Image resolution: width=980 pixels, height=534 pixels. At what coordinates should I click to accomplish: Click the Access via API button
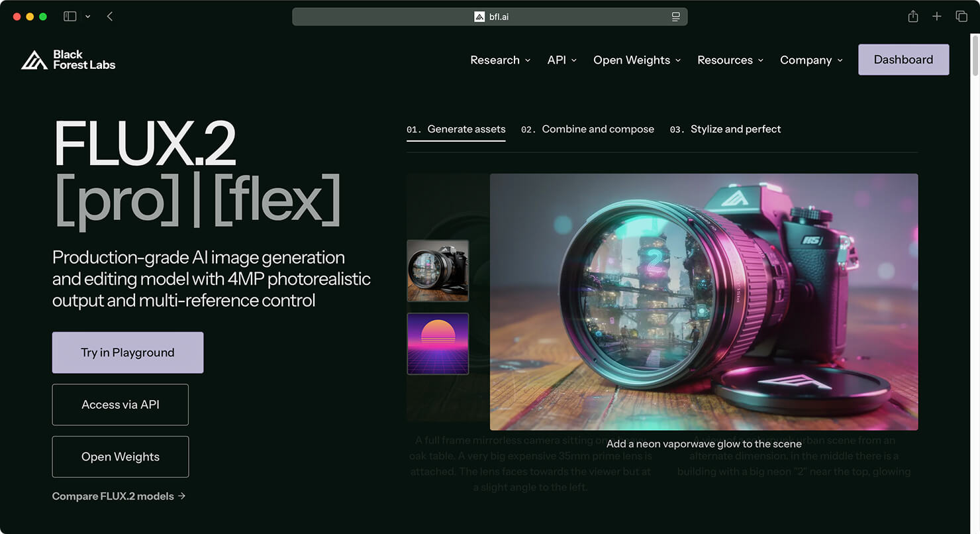[120, 404]
